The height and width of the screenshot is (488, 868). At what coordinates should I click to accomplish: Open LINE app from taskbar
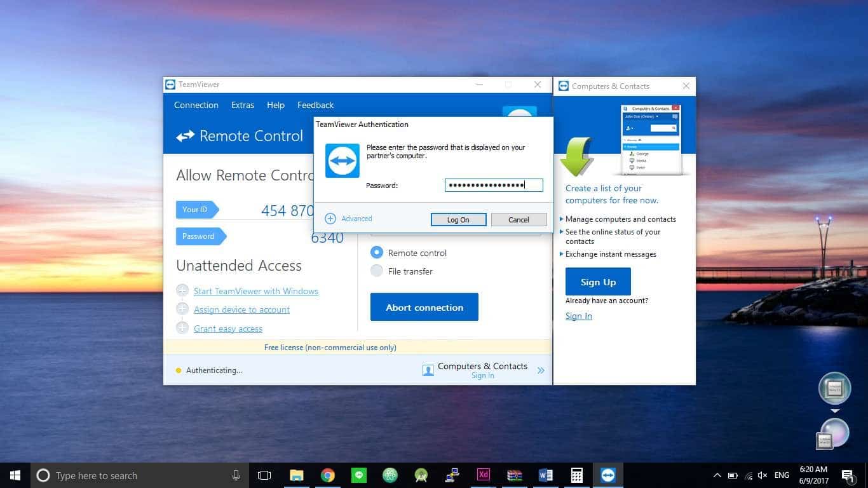[x=359, y=475]
